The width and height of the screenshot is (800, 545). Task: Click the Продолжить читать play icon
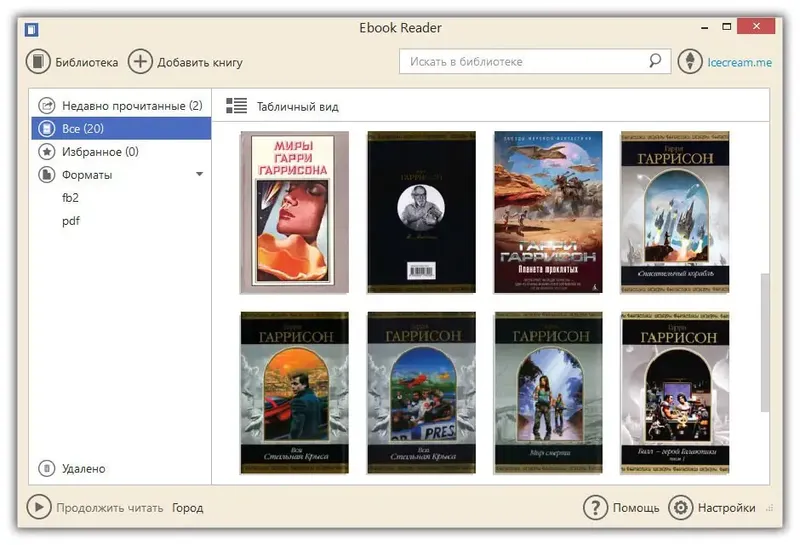(x=39, y=507)
